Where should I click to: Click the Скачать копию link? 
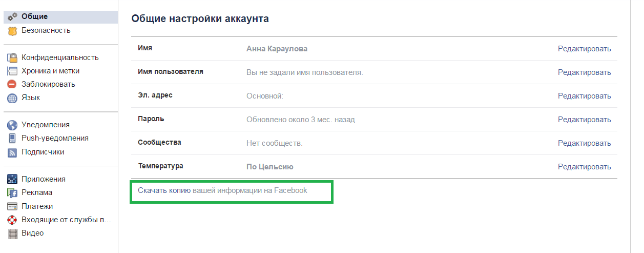(164, 190)
